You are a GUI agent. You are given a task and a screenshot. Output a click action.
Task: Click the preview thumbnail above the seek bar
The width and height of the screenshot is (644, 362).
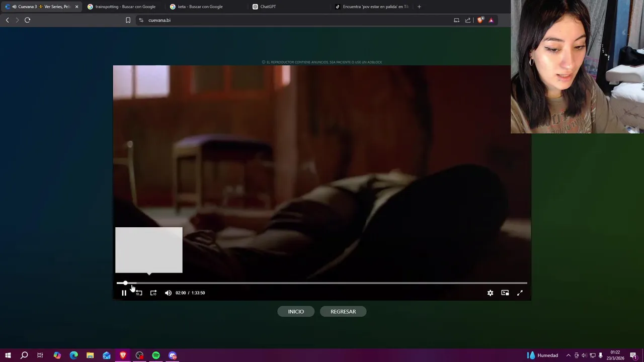coord(149,250)
